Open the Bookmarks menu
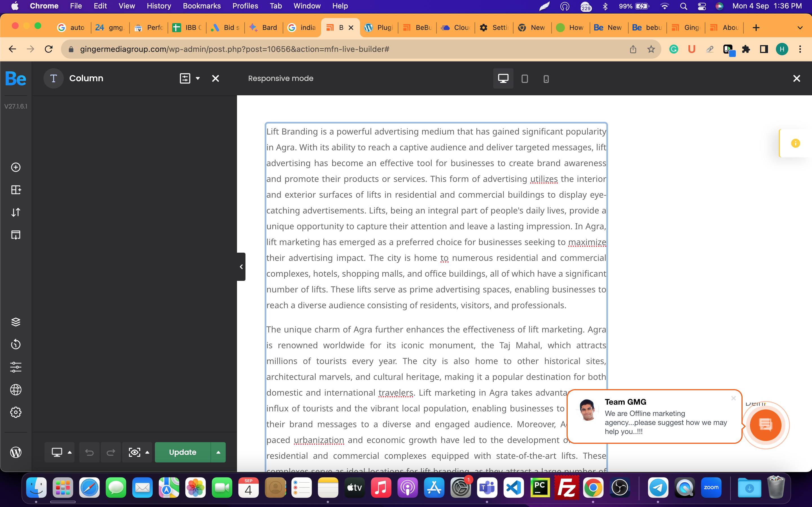This screenshot has width=812, height=507. click(x=201, y=6)
